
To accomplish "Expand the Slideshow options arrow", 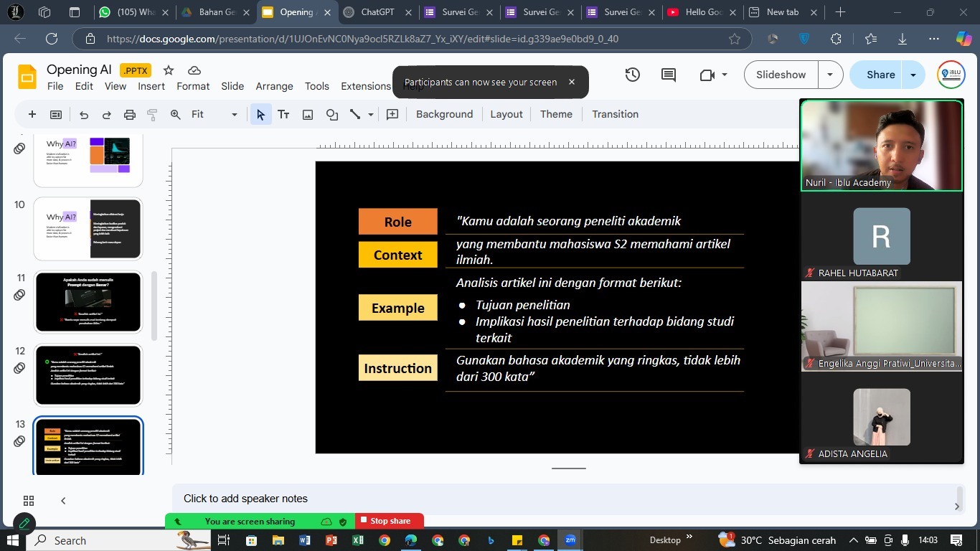I will (x=830, y=75).
